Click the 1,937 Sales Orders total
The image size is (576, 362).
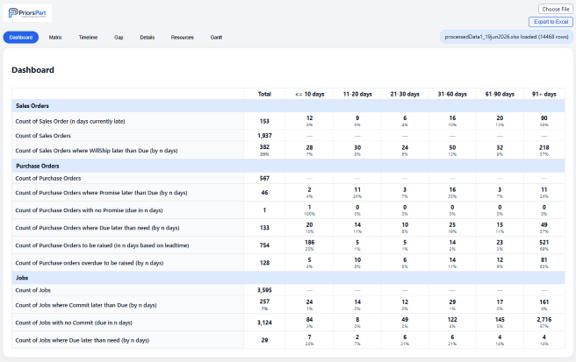pyautogui.click(x=264, y=136)
